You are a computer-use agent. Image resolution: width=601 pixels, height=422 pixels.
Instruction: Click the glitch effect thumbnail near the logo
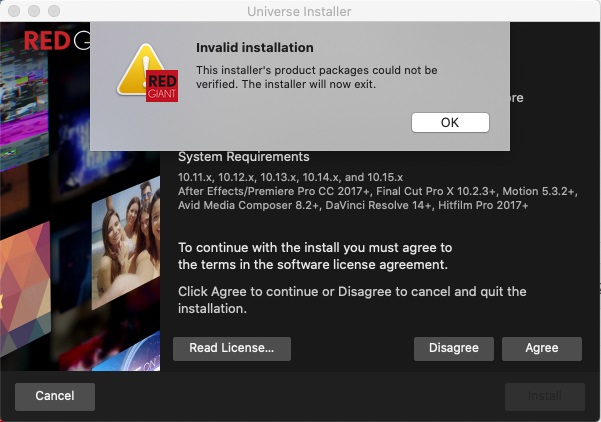(24, 103)
